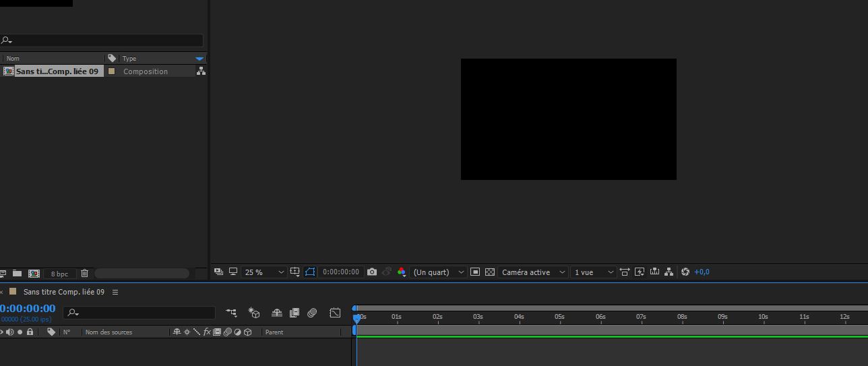Click the Graph Editor icon in timeline
This screenshot has height=366, width=868.
(x=335, y=313)
